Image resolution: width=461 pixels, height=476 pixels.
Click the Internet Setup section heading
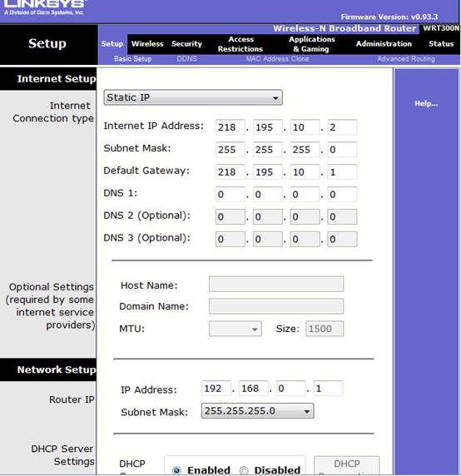[57, 79]
